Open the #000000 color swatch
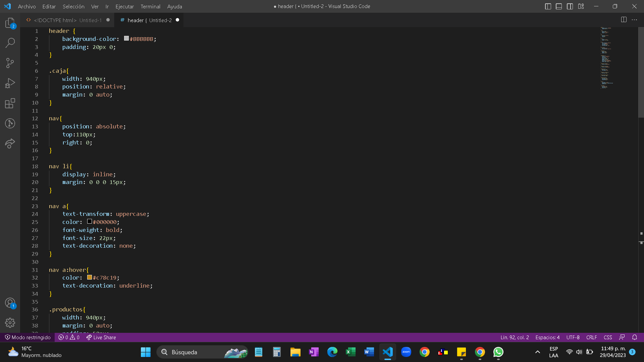 (90, 222)
